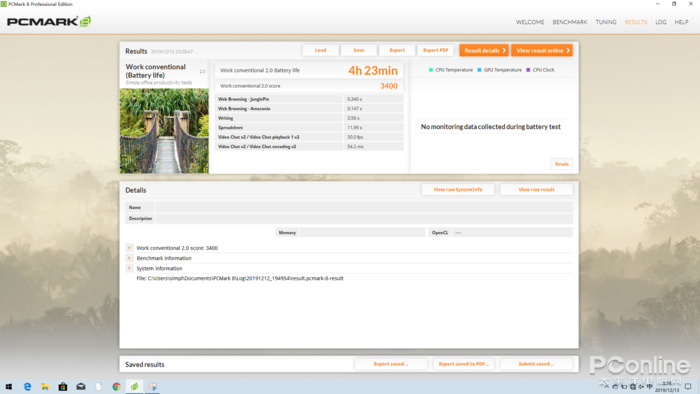Image resolution: width=700 pixels, height=394 pixels.
Task: Select the Video Chat playback 1 v2 row
Action: (309, 137)
